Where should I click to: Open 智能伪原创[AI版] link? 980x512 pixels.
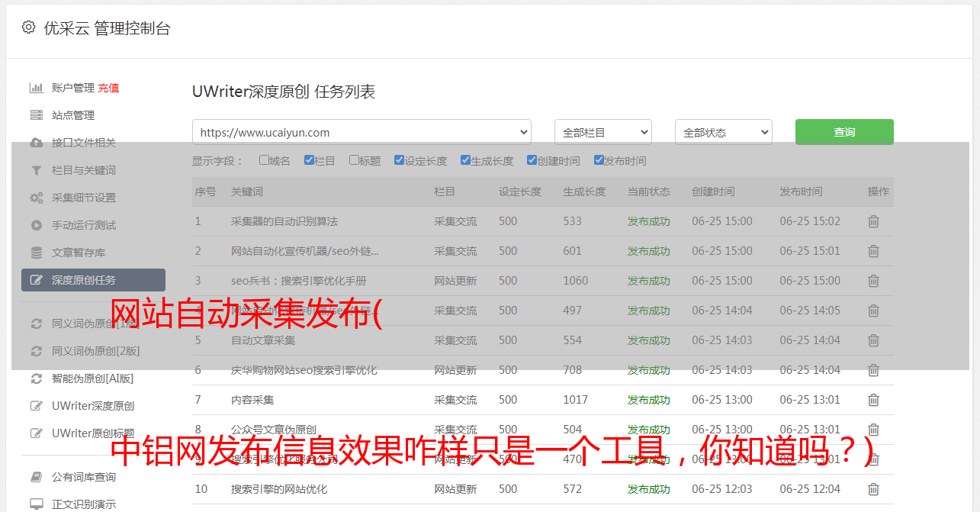(92, 378)
